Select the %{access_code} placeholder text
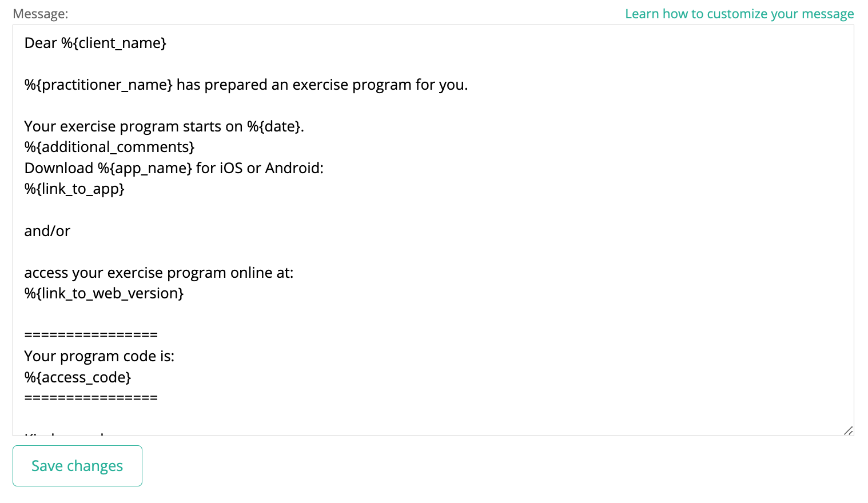The height and width of the screenshot is (503, 868). pos(77,377)
